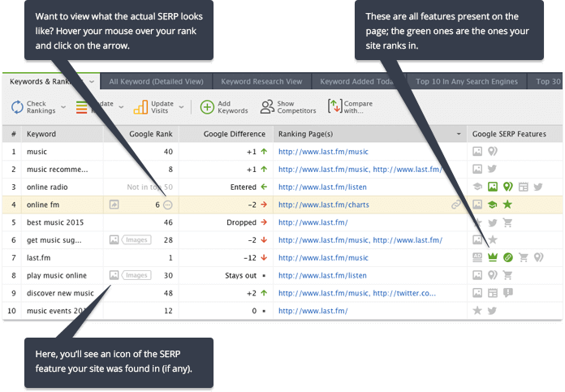This screenshot has width=565, height=392.
Task: Click the shopping cart icon in play music online row
Action: pyautogui.click(x=507, y=275)
